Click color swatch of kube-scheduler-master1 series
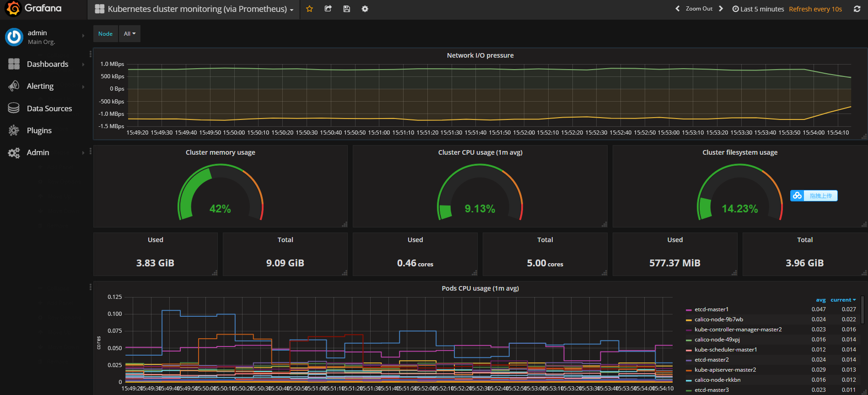The image size is (868, 395). (x=689, y=350)
